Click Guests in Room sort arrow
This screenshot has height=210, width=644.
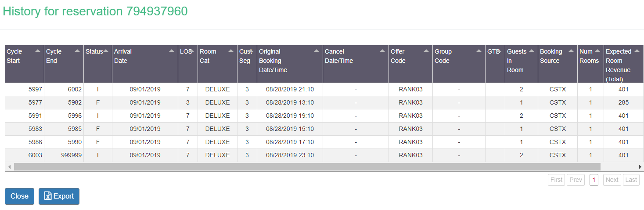pyautogui.click(x=532, y=51)
